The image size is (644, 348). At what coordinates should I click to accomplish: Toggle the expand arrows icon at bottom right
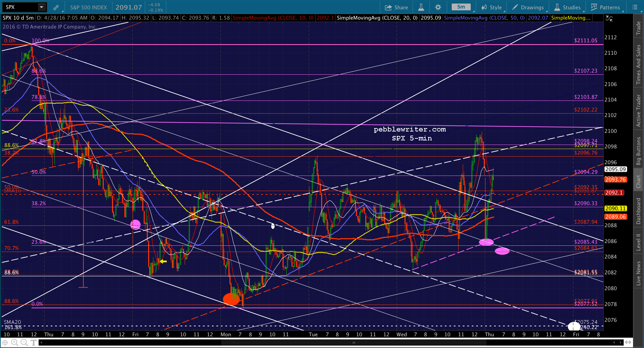pyautogui.click(x=628, y=342)
